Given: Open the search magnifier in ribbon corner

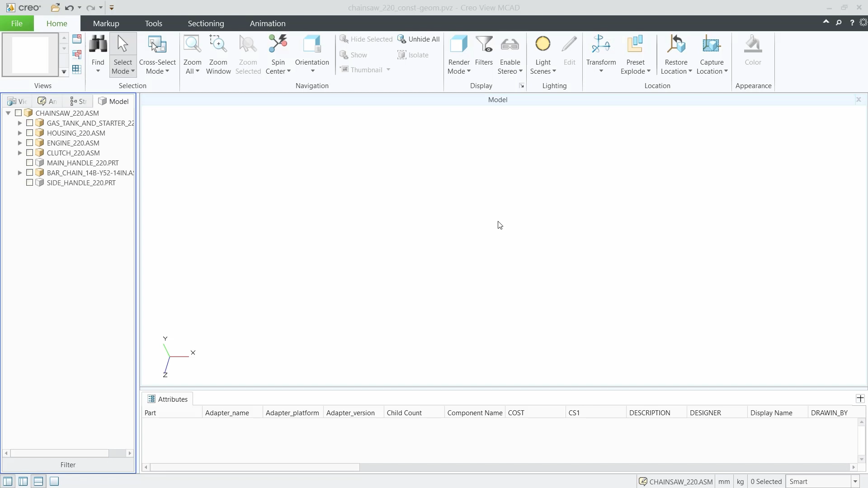Looking at the screenshot, I should (x=839, y=23).
